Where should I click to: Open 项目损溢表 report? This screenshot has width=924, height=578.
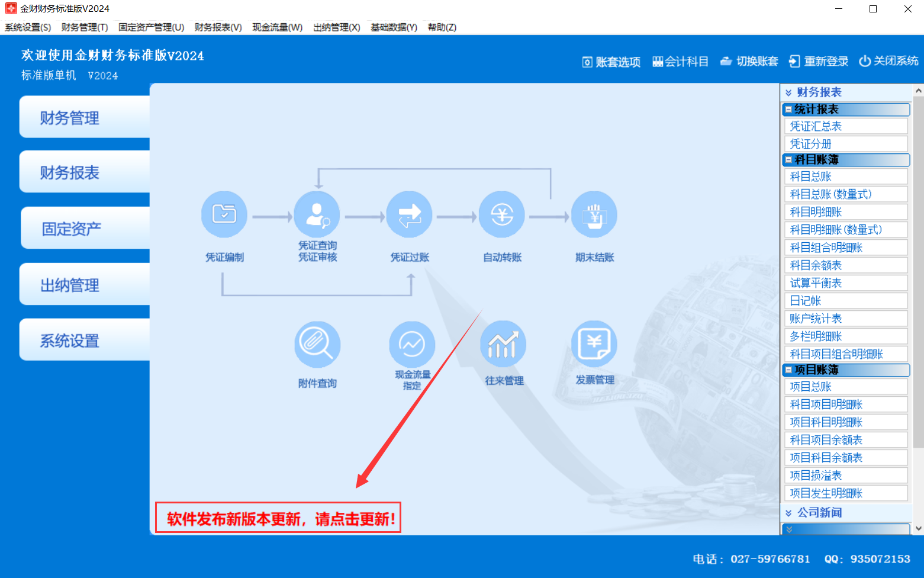click(x=846, y=476)
